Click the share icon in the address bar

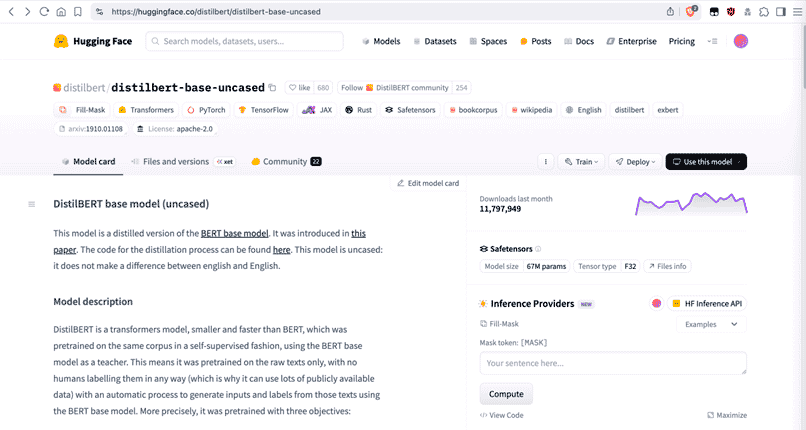670,11
